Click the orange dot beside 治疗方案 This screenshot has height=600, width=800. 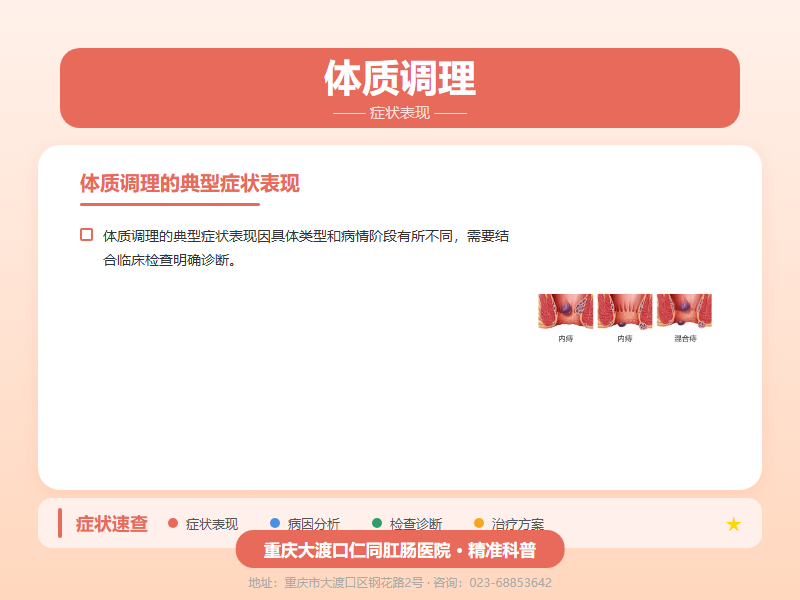(479, 523)
